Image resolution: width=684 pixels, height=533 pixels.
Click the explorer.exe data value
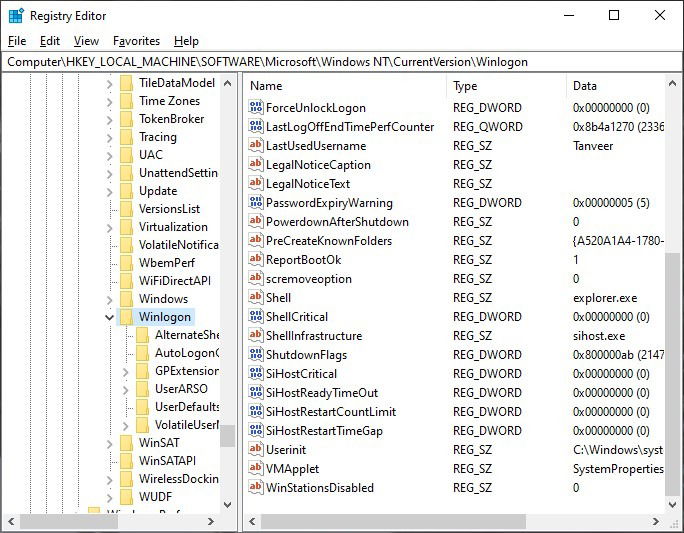605,298
